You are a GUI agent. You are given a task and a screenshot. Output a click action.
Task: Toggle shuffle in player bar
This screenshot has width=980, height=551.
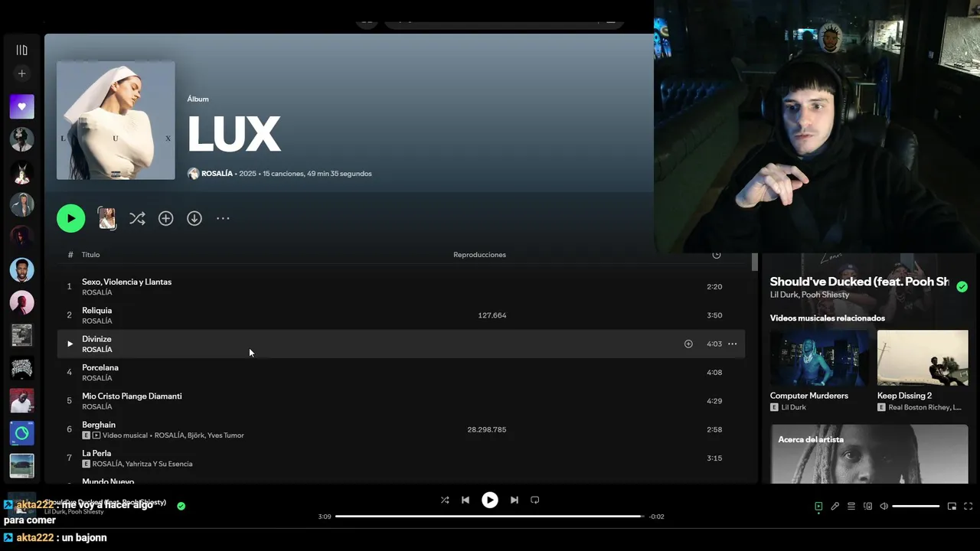coord(445,500)
